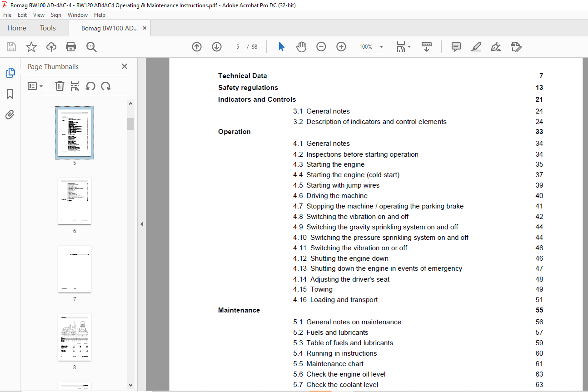Go to next page arrow
The width and height of the screenshot is (588, 392).
point(217,47)
